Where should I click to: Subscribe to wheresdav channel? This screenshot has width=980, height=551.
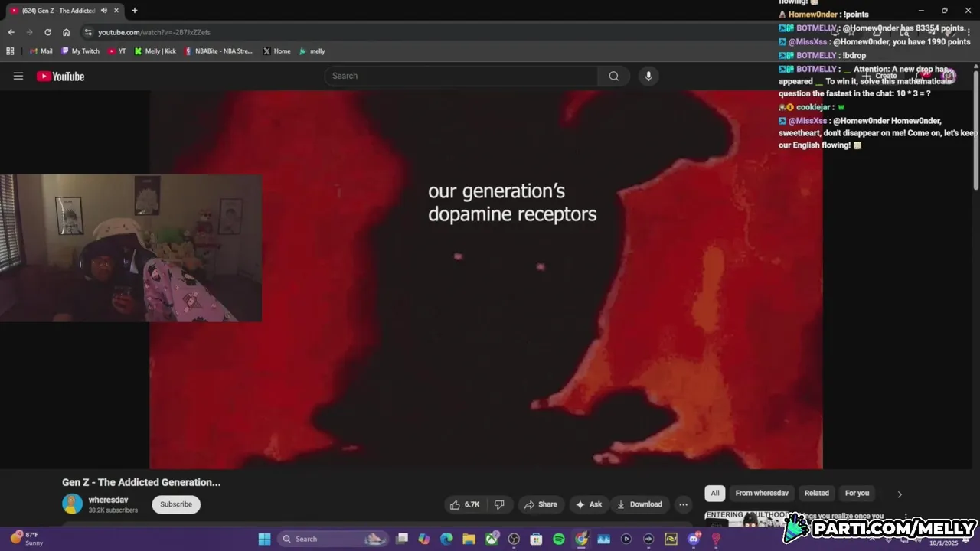[x=176, y=504]
